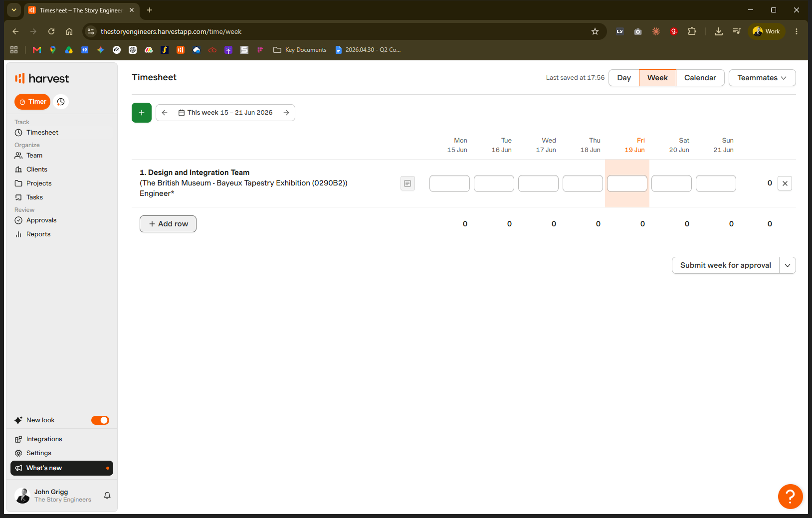Open orange starburst extension icon
This screenshot has height=518, width=812.
(656, 31)
